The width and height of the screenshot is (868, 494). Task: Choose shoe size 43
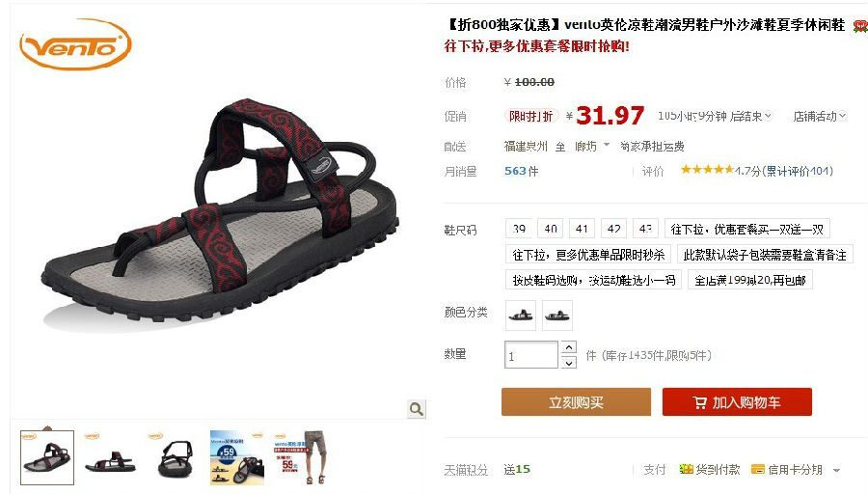click(x=645, y=229)
